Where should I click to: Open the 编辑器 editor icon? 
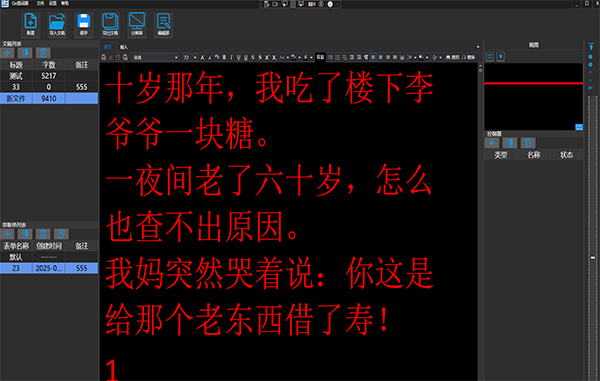tap(163, 24)
